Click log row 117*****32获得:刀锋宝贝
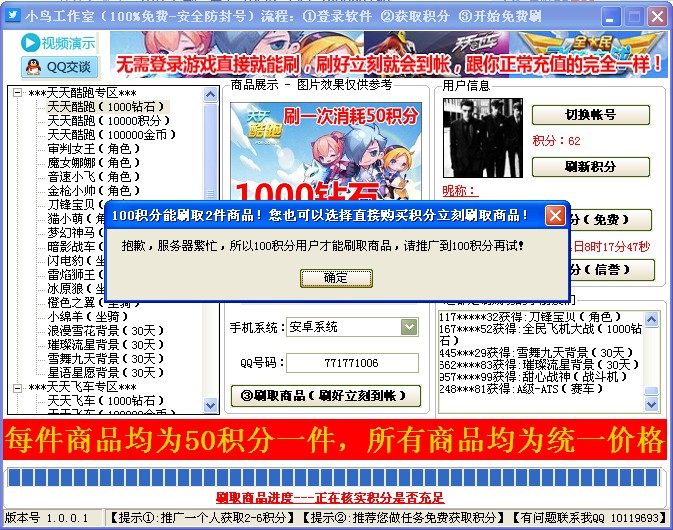The image size is (673, 530). pyautogui.click(x=530, y=317)
